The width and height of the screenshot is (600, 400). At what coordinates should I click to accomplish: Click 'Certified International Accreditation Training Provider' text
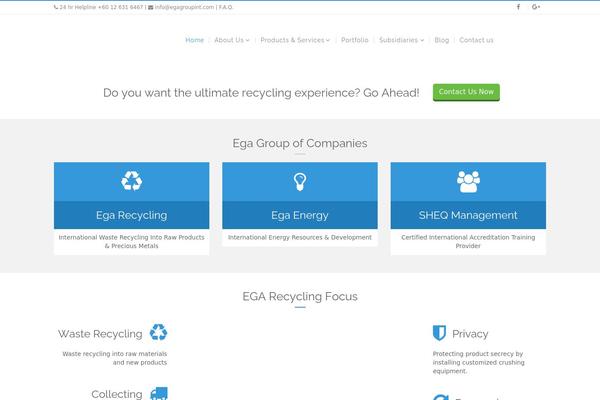click(x=468, y=242)
